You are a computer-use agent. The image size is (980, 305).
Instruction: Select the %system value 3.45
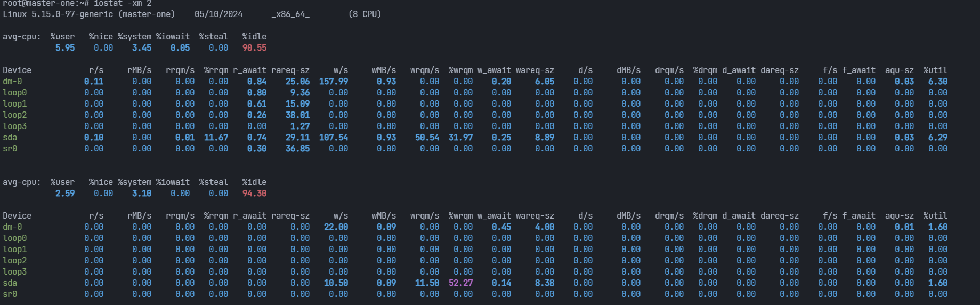[x=142, y=48]
